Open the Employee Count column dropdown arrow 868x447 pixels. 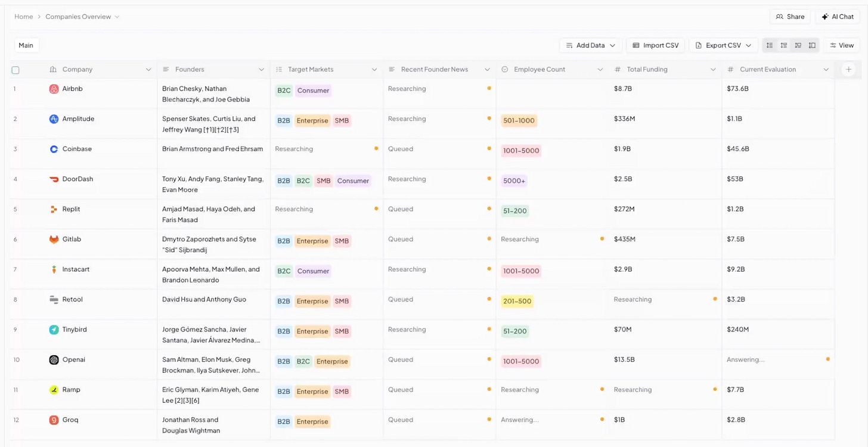600,70
